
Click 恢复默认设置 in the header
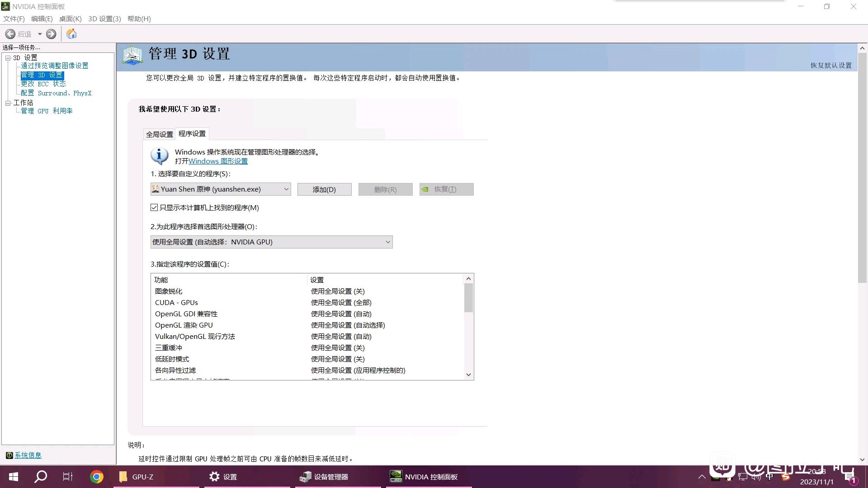[831, 66]
